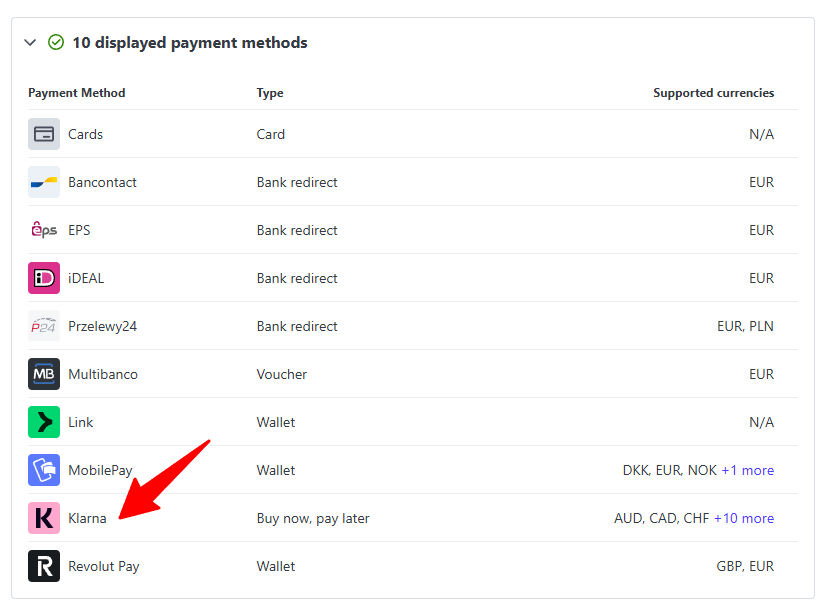Click the MobilePay logo icon

[x=44, y=470]
